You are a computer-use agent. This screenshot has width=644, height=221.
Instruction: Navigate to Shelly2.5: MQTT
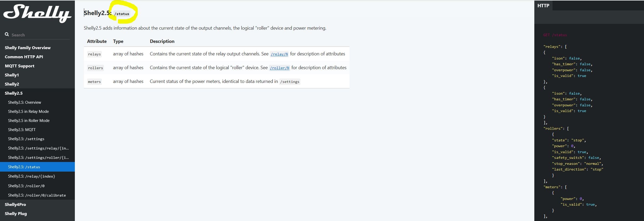(22, 129)
